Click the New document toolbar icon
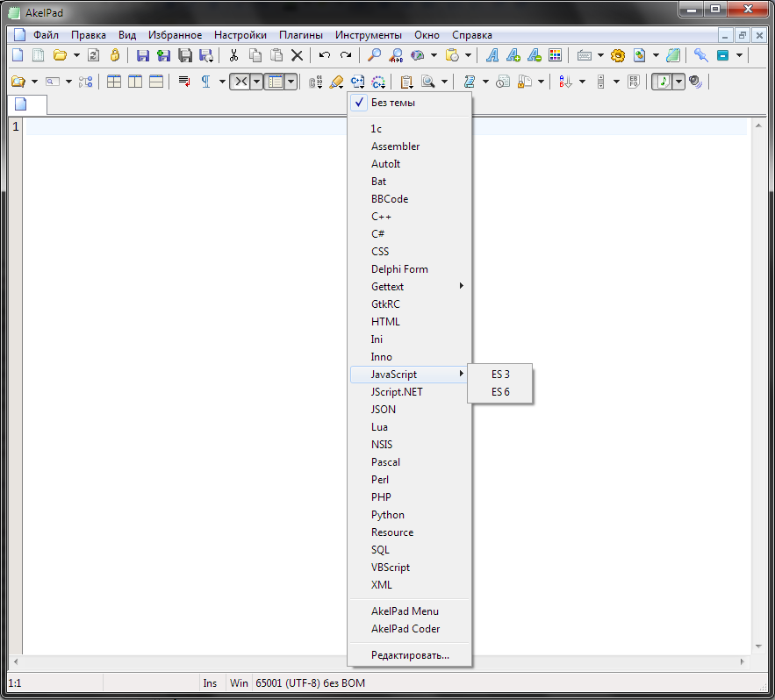The image size is (775, 700). pyautogui.click(x=18, y=55)
